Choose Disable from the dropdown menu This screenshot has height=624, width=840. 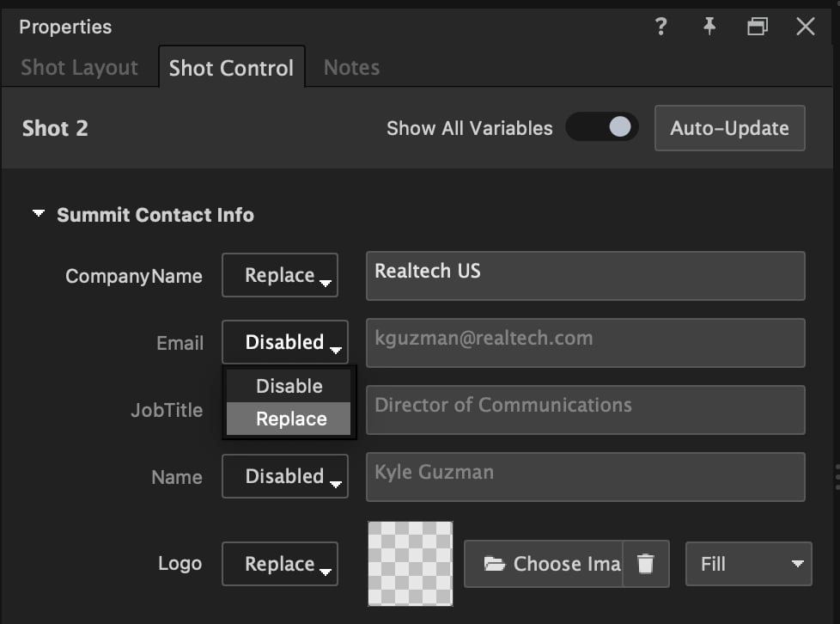[289, 386]
